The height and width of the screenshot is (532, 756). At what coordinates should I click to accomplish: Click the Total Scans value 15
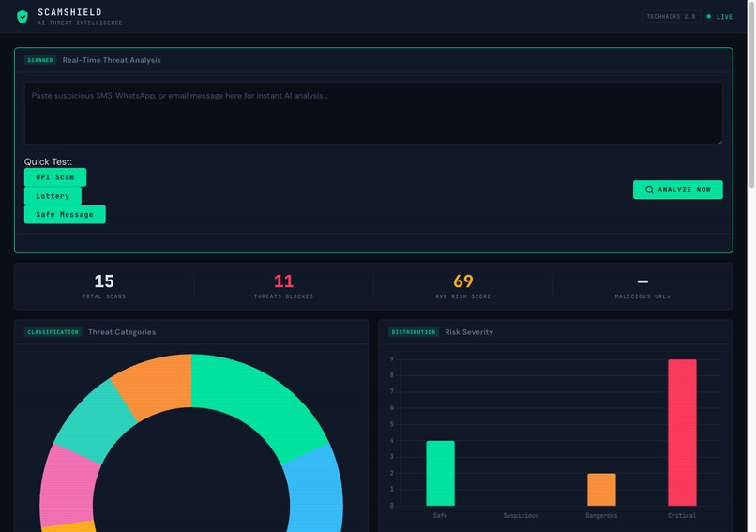(x=104, y=281)
